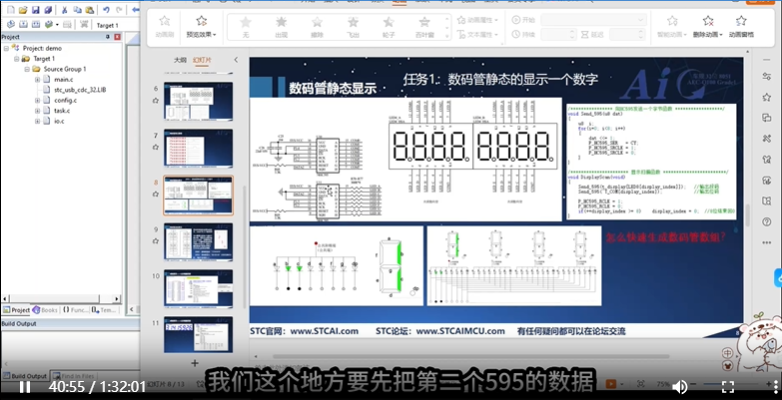Click the Navigate Backward blue arrow
Image resolution: width=782 pixels, height=400 pixels.
tap(136, 9)
